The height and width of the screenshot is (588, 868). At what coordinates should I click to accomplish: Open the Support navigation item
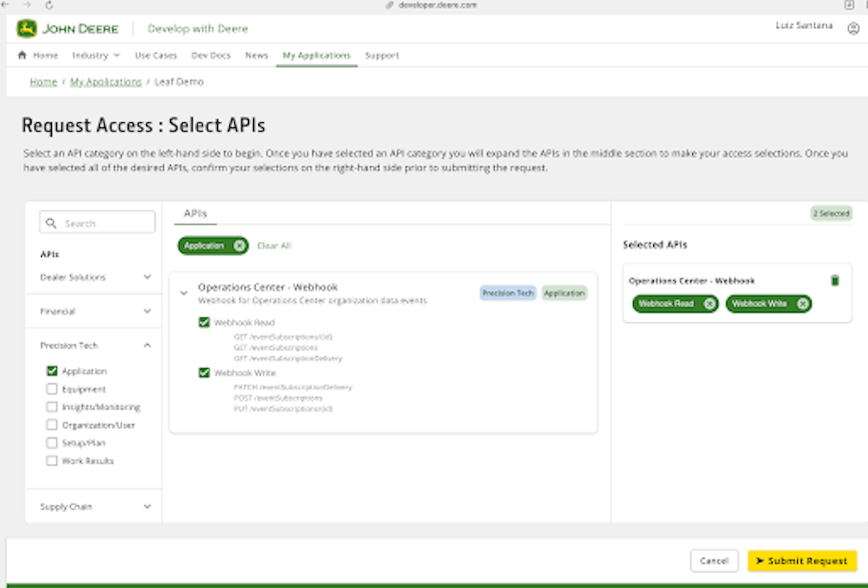(382, 55)
